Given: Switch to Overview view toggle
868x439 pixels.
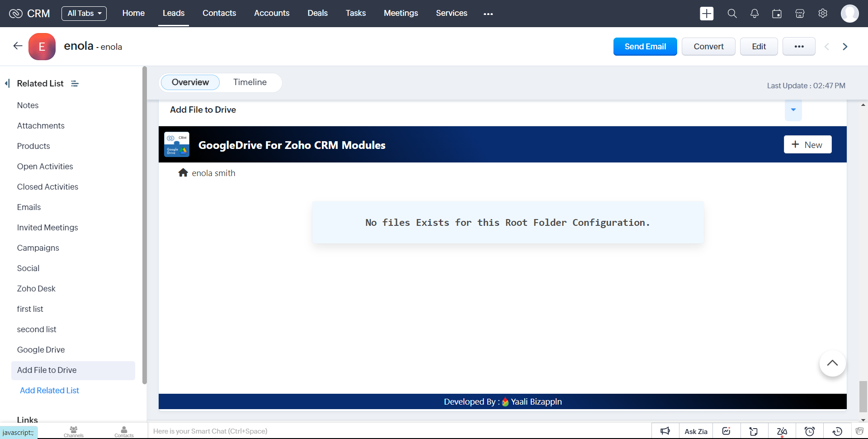Looking at the screenshot, I should click(190, 82).
